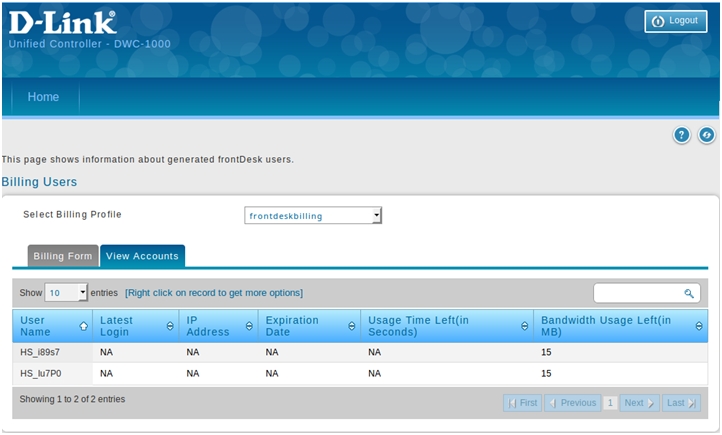Image resolution: width=722 pixels, height=435 pixels.
Task: Click the refresh icon beside help
Action: coord(706,135)
